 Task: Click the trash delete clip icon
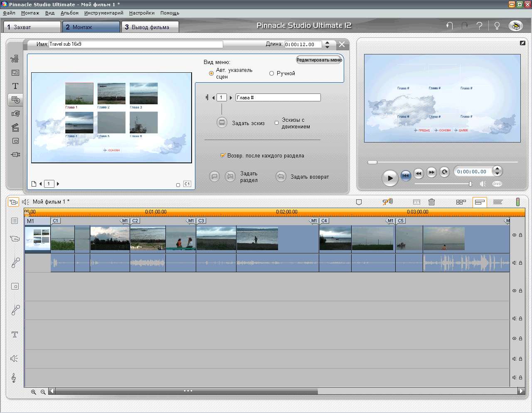point(431,202)
